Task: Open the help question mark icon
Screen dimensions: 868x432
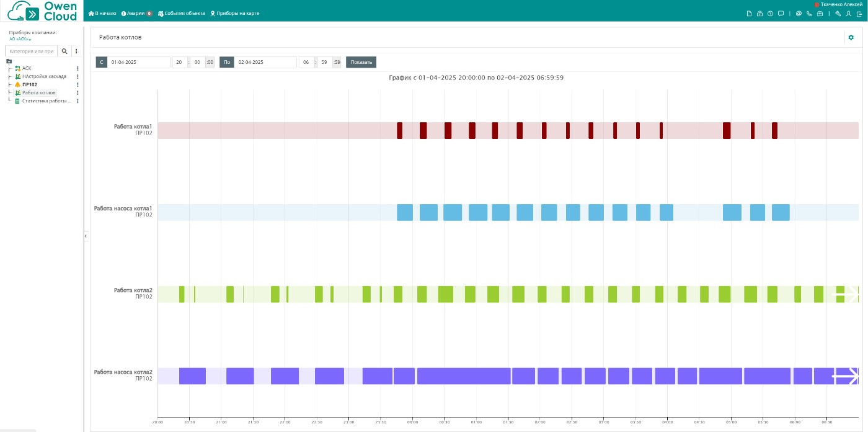Action: pyautogui.click(x=770, y=13)
